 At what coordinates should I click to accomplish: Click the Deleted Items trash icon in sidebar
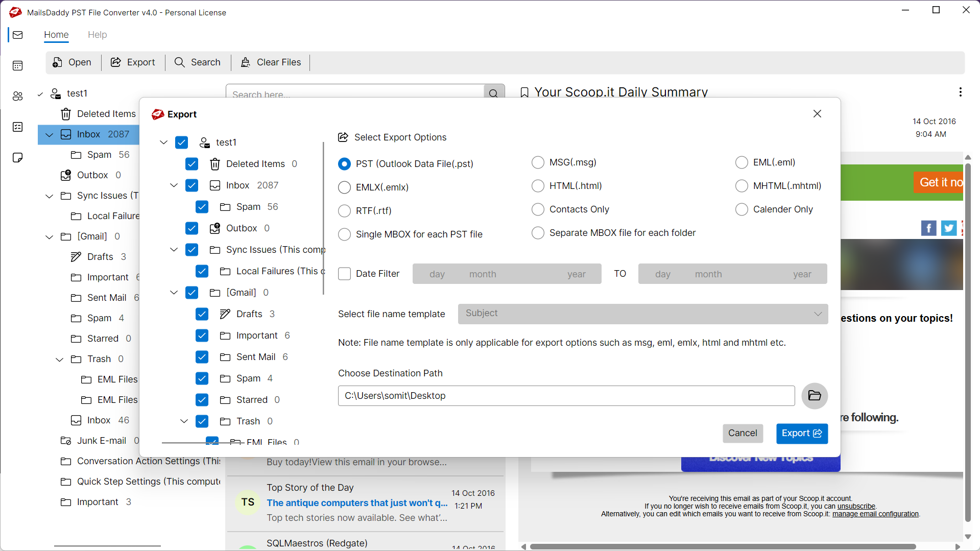(66, 114)
